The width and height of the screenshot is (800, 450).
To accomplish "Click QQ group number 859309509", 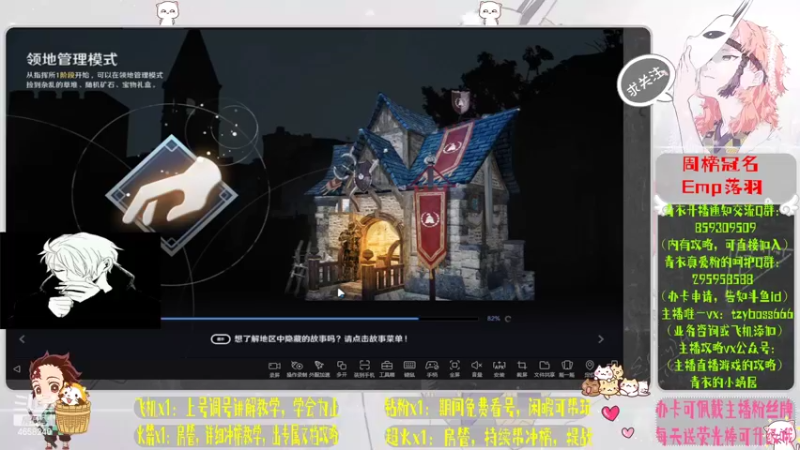I will [725, 228].
